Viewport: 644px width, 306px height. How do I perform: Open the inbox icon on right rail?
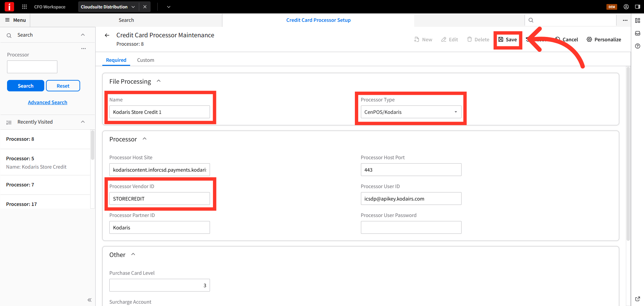click(x=638, y=33)
